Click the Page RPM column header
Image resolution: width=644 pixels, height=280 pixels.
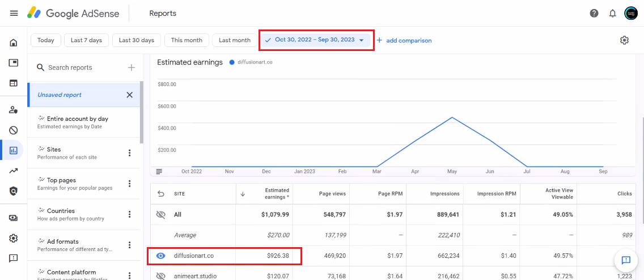pyautogui.click(x=390, y=194)
